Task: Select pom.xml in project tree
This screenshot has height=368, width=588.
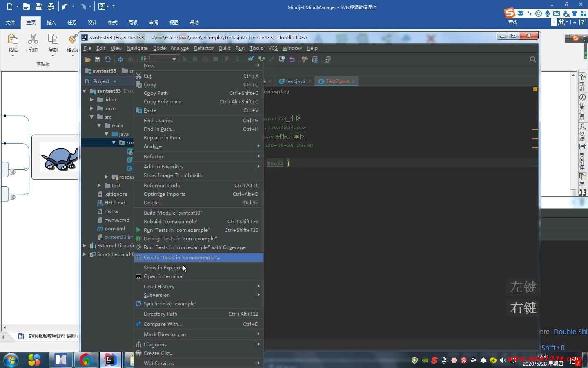Action: [115, 229]
